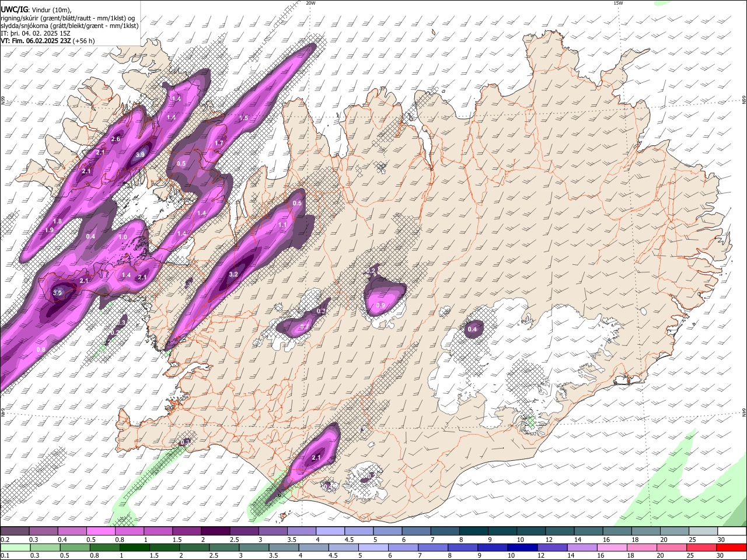Pick the light purple lower swatch between 14 and 16
747x560 pixels.
click(x=581, y=547)
